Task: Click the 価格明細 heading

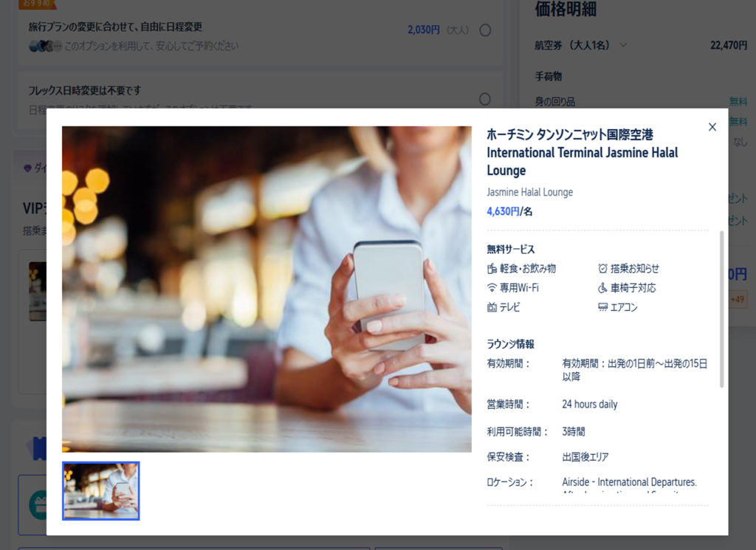Action: point(566,10)
